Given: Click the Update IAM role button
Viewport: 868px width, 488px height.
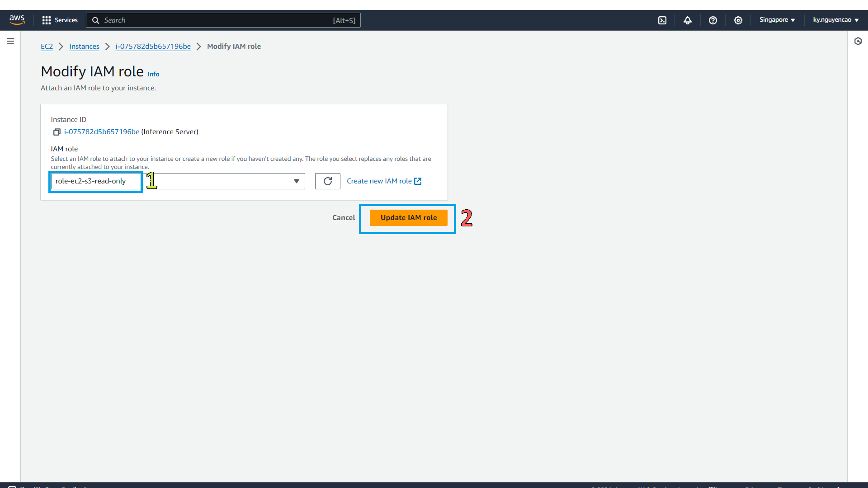Looking at the screenshot, I should [409, 217].
